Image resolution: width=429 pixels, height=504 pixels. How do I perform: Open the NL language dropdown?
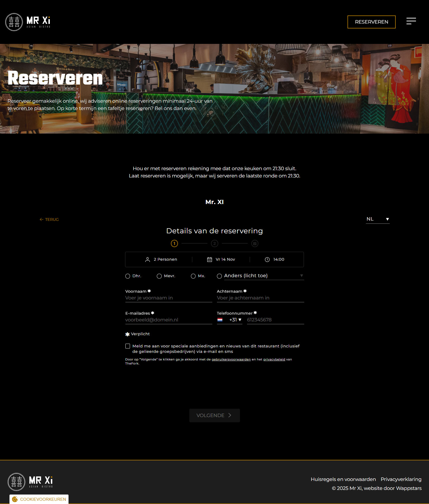[x=378, y=219]
